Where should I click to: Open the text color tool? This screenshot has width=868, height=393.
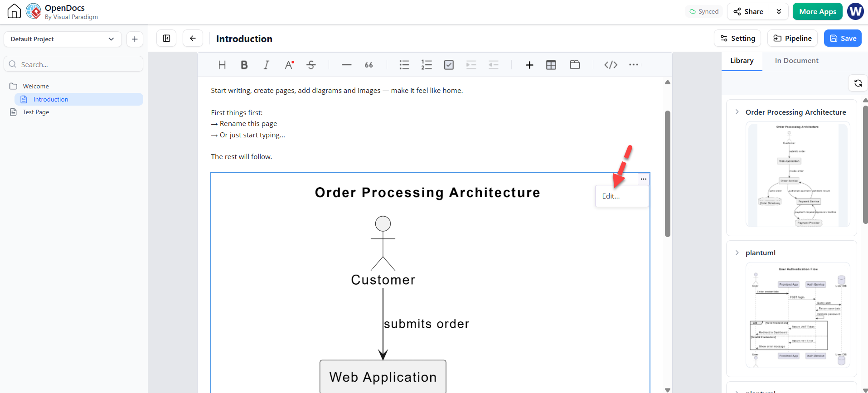coord(289,65)
